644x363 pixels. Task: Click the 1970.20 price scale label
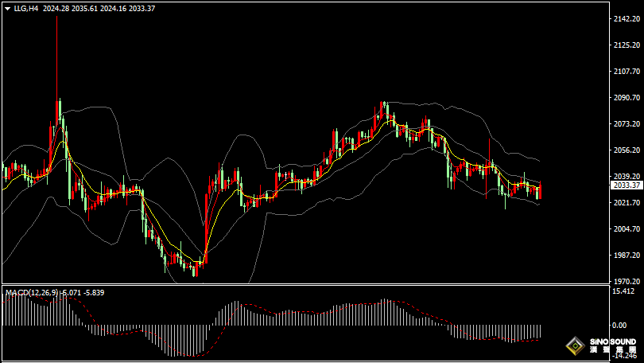627,281
